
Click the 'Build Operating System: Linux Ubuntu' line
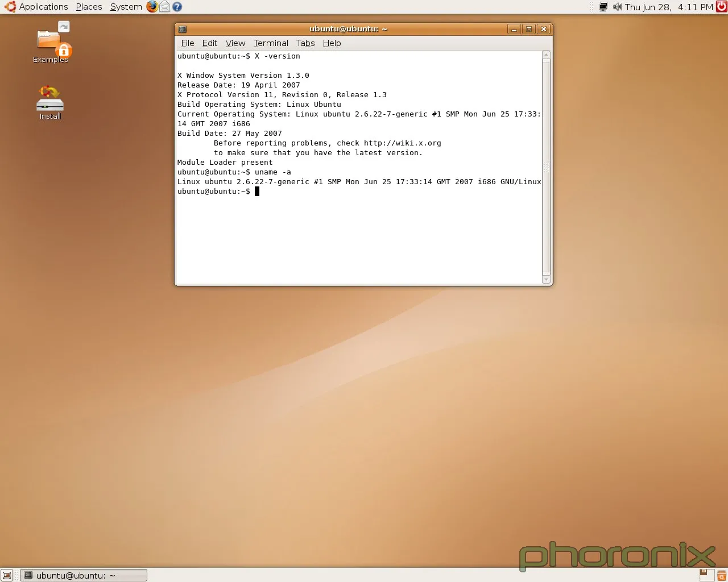pos(259,105)
